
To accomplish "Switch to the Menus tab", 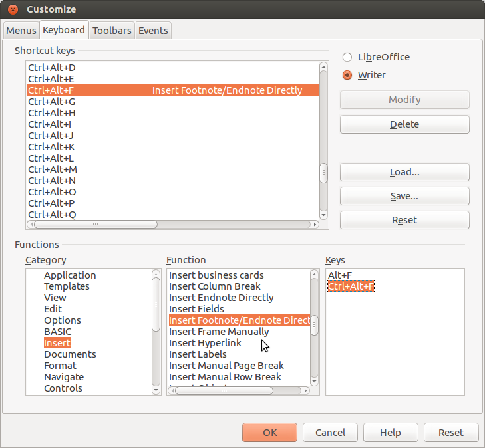I will 21,31.
